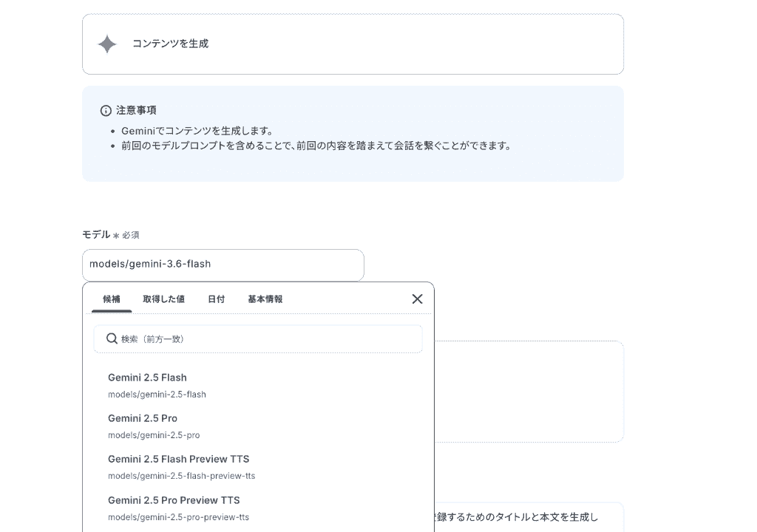Click the Geminiでコンテンツを生成します note
The image size is (757, 532).
pyautogui.click(x=198, y=131)
